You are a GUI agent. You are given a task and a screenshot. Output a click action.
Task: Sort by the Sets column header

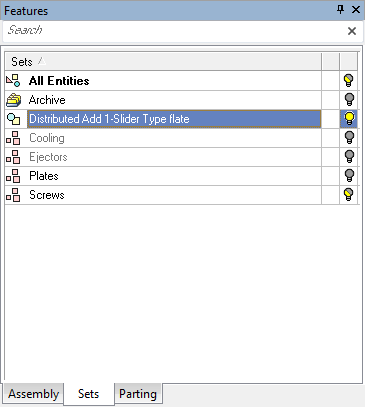tap(163, 62)
